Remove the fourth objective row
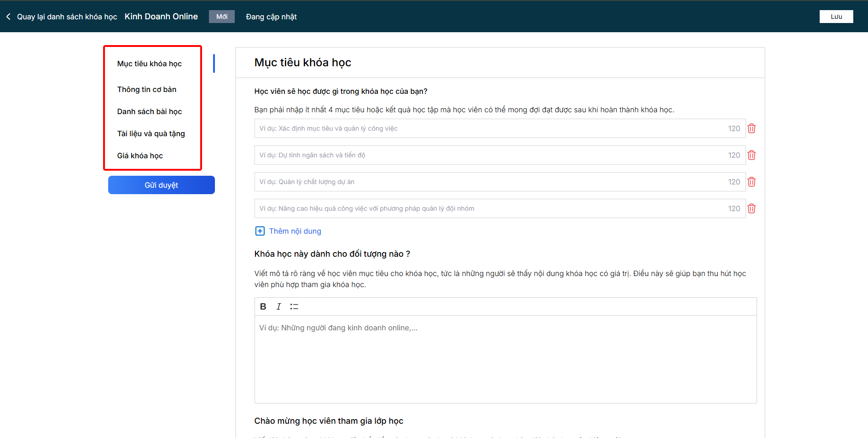The image size is (868, 438). (752, 208)
